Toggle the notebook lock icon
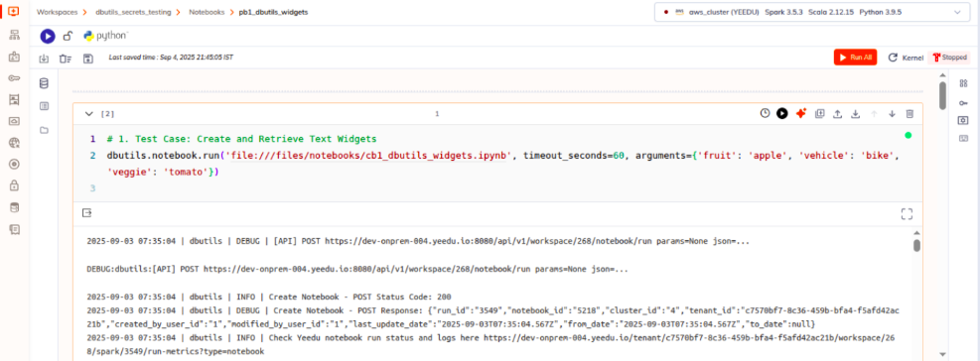This screenshot has width=980, height=361. [x=69, y=37]
